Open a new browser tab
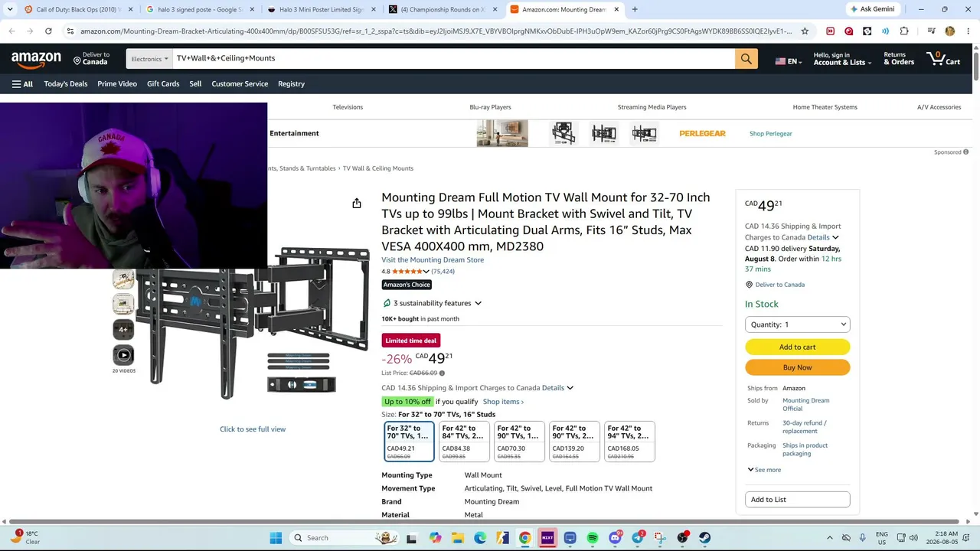The width and height of the screenshot is (980, 551). click(635, 9)
